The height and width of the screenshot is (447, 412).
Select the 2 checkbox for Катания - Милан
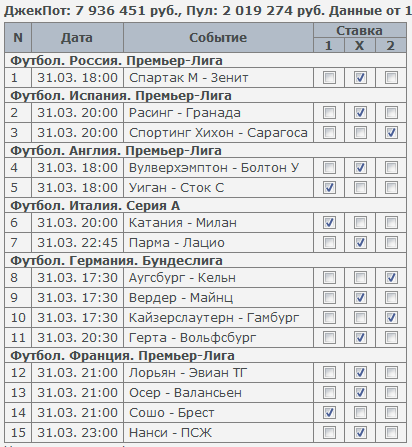point(391,223)
